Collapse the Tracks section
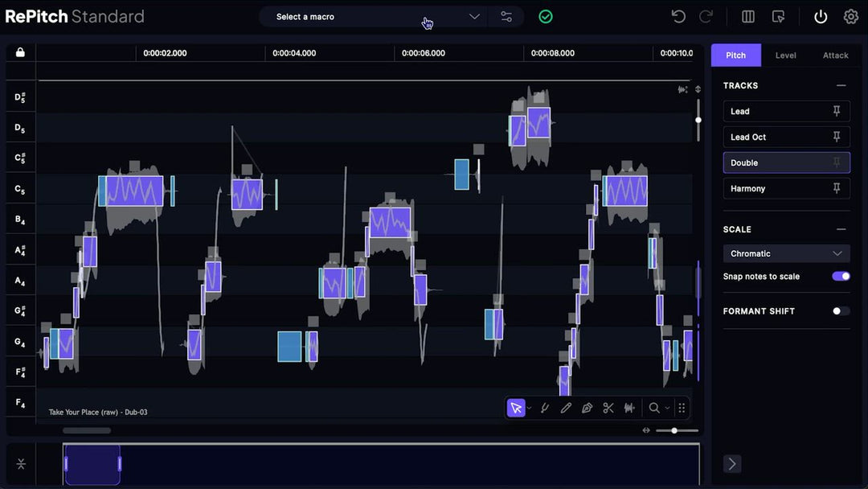 coord(841,85)
